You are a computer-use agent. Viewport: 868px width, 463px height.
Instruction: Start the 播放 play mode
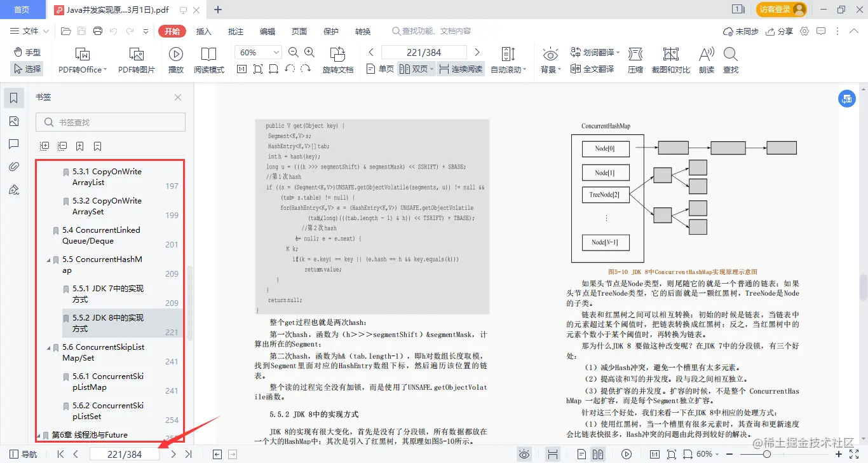point(175,61)
